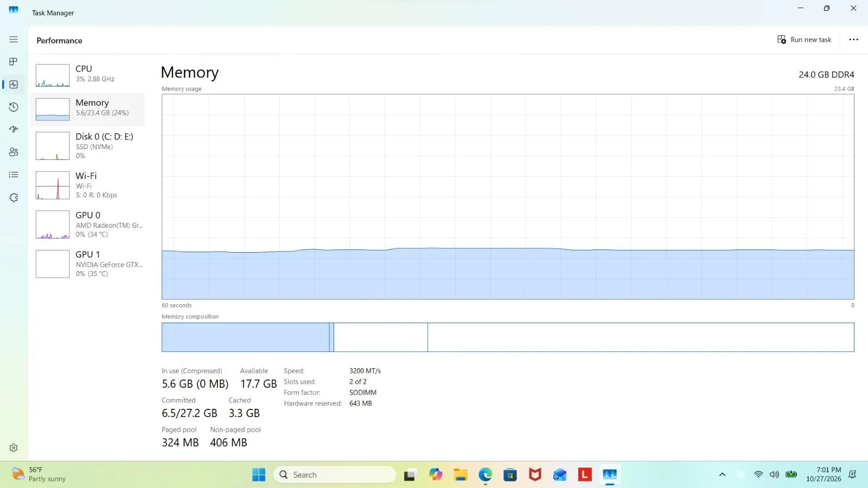Click the memory composition in-use bar

point(245,337)
